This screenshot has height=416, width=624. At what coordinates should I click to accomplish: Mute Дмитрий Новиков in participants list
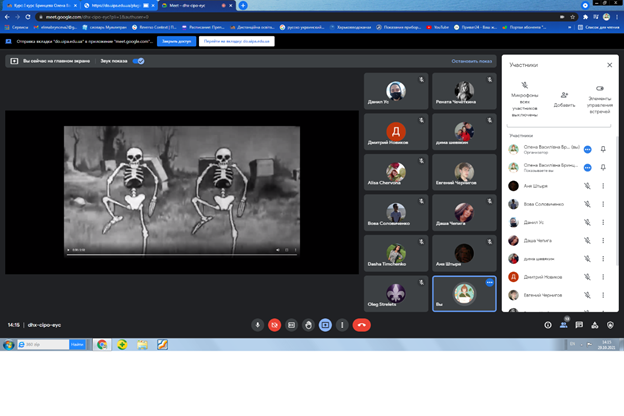587,277
